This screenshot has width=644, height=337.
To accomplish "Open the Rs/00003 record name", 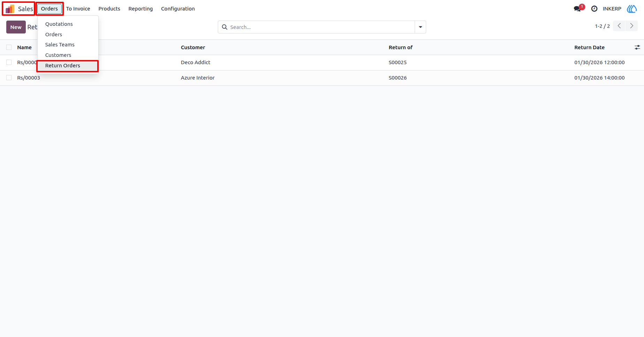I will point(29,78).
